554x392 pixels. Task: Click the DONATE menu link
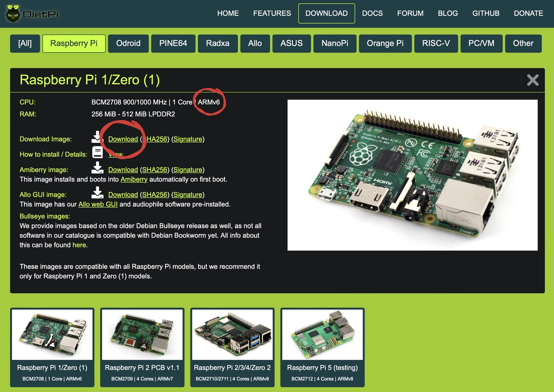tap(528, 13)
